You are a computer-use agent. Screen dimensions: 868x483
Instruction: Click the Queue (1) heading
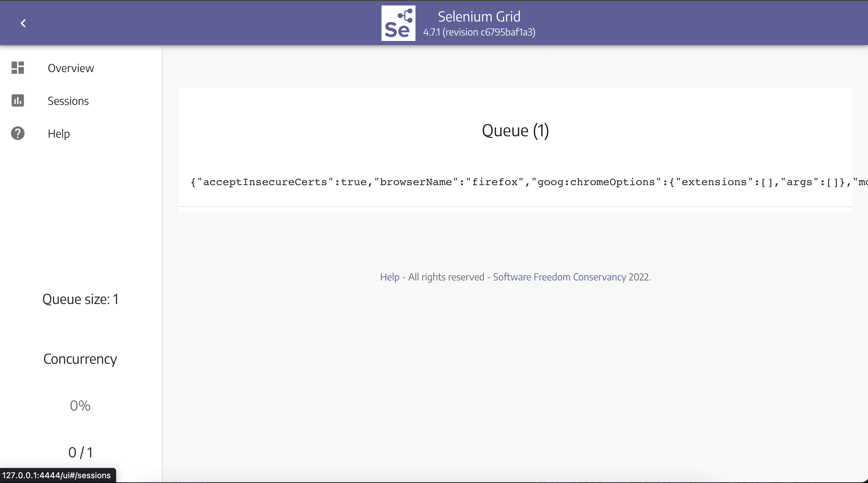[x=515, y=130]
